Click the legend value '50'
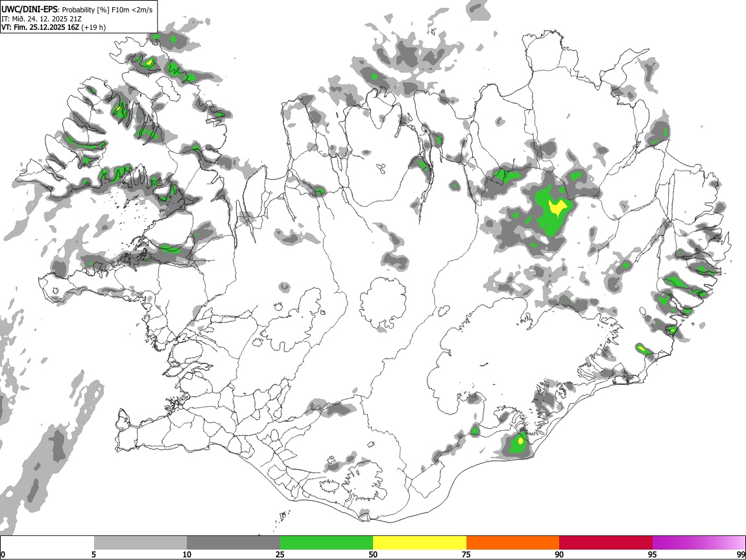 click(x=373, y=554)
